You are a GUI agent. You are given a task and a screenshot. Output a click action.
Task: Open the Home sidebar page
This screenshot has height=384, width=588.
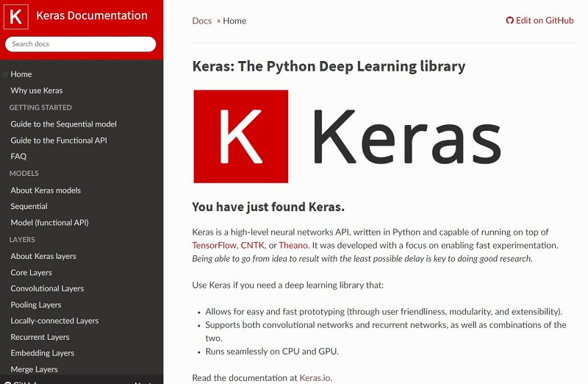pyautogui.click(x=21, y=74)
